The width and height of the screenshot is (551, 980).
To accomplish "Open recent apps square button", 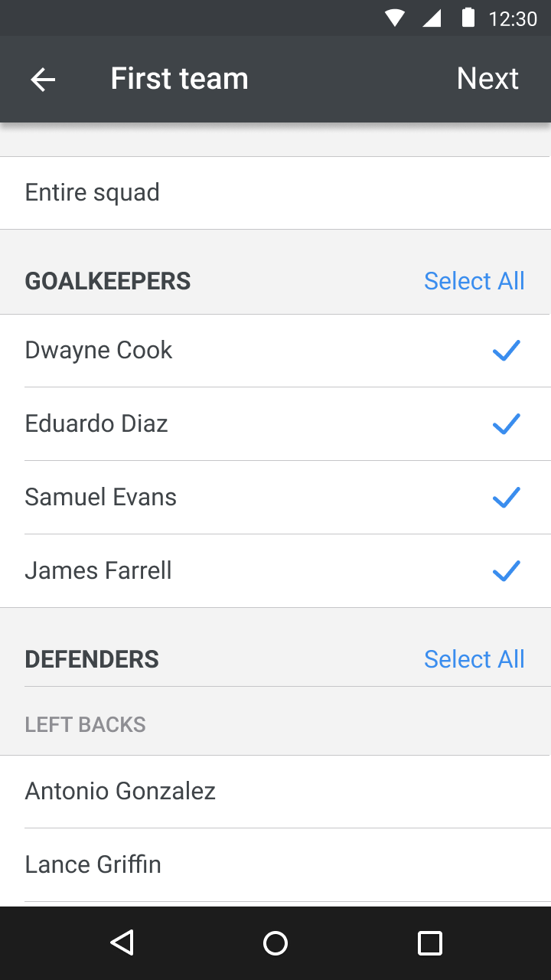I will [x=430, y=942].
